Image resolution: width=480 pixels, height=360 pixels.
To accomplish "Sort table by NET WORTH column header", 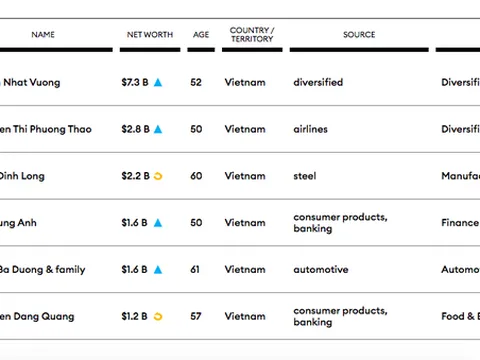I will pyautogui.click(x=150, y=35).
